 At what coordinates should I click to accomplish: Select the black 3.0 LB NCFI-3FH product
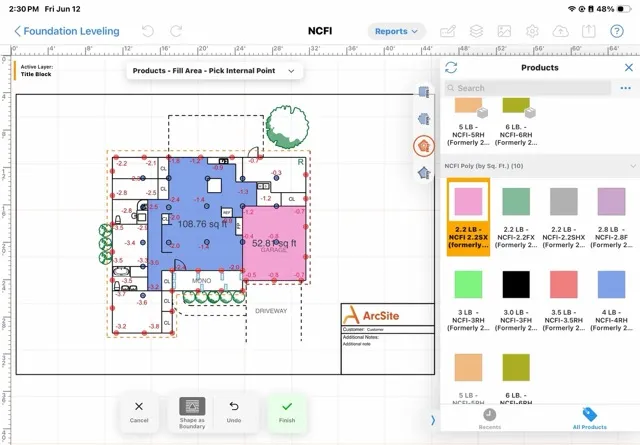516,300
